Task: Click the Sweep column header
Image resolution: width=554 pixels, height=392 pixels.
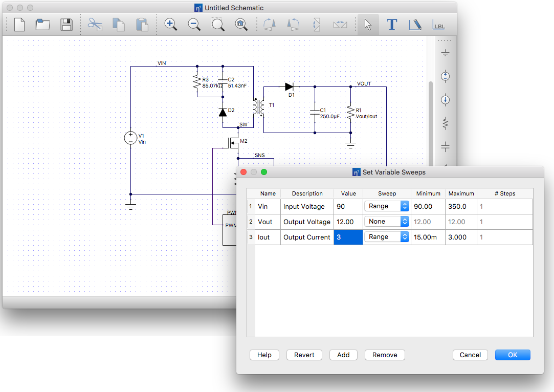Action: pyautogui.click(x=387, y=193)
